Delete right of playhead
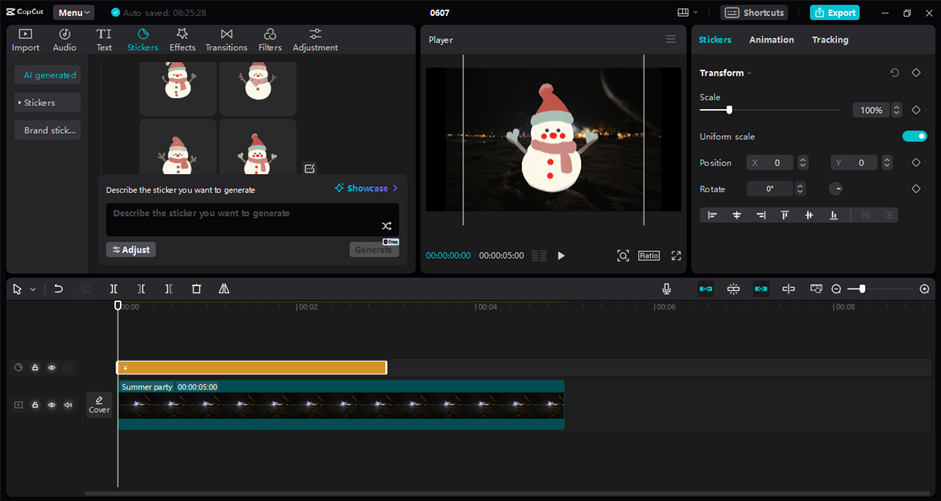 pos(169,289)
